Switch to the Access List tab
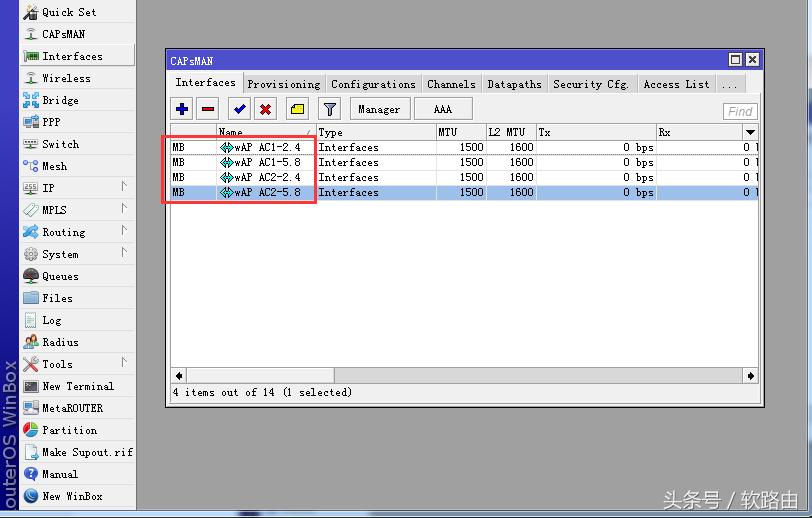The image size is (812, 518). [676, 84]
